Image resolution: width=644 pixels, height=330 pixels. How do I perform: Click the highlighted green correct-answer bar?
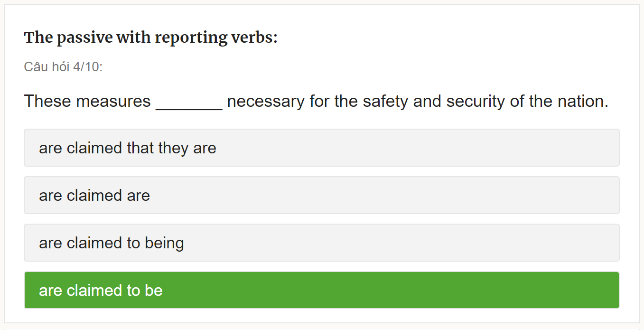(321, 290)
